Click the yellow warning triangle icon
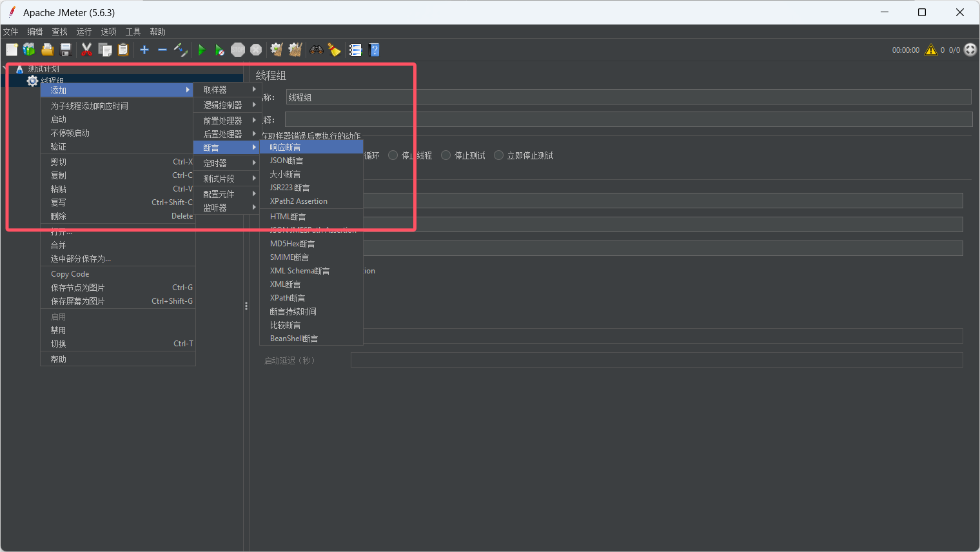This screenshot has width=980, height=552. click(931, 50)
